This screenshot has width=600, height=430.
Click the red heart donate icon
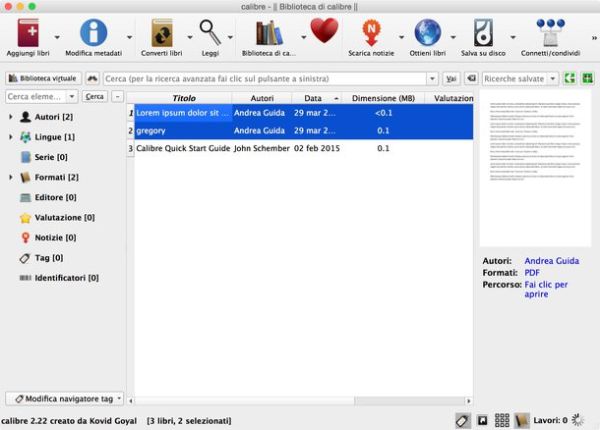324,31
